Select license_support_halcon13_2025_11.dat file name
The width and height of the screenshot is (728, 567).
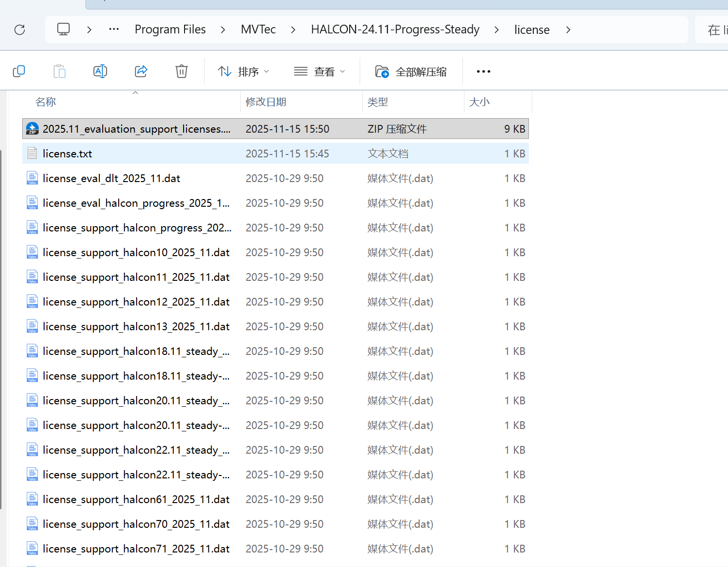136,326
